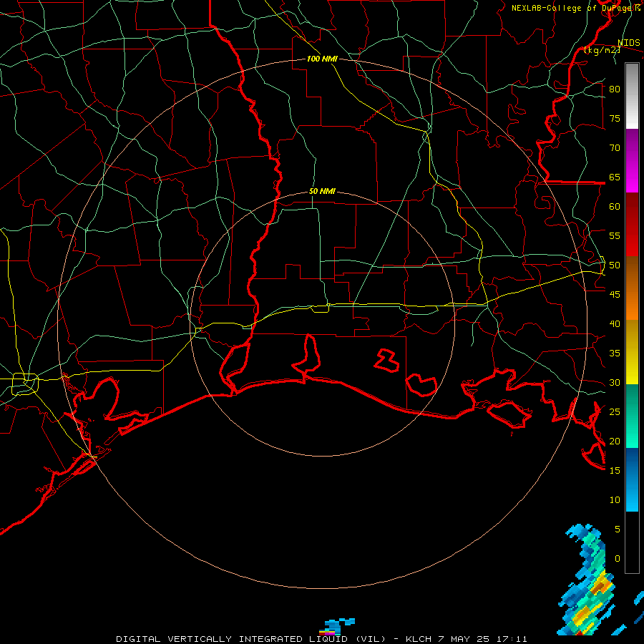Click the black bottom segment of the color scale

(632, 542)
